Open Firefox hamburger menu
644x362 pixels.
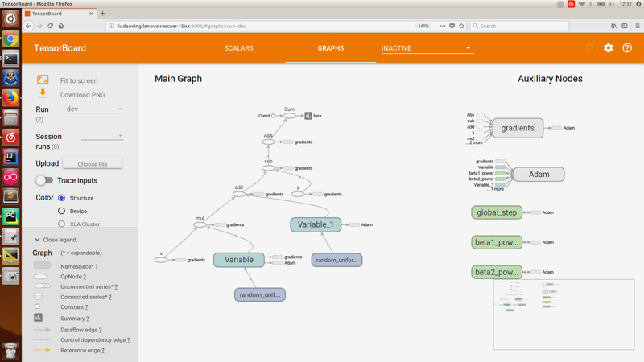pyautogui.click(x=638, y=26)
